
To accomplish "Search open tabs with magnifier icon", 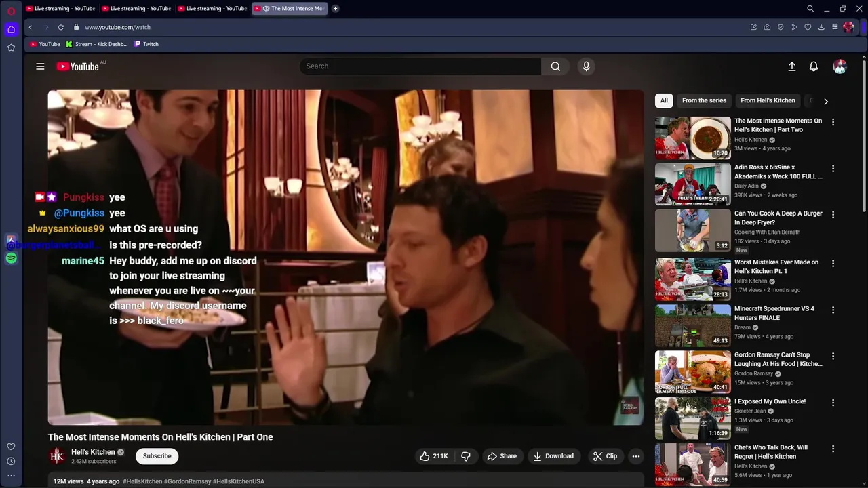I will click(x=810, y=9).
